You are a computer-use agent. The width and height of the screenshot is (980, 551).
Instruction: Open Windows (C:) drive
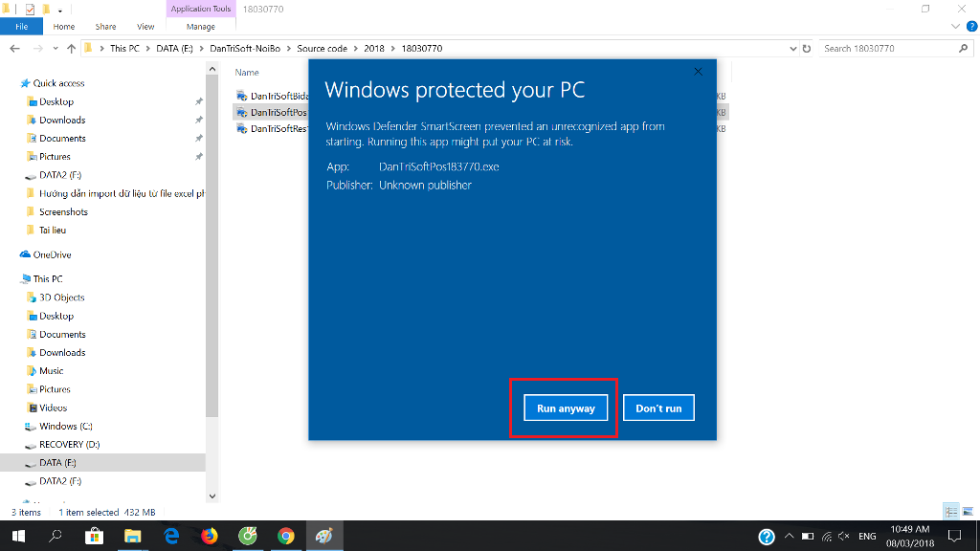[66, 426]
